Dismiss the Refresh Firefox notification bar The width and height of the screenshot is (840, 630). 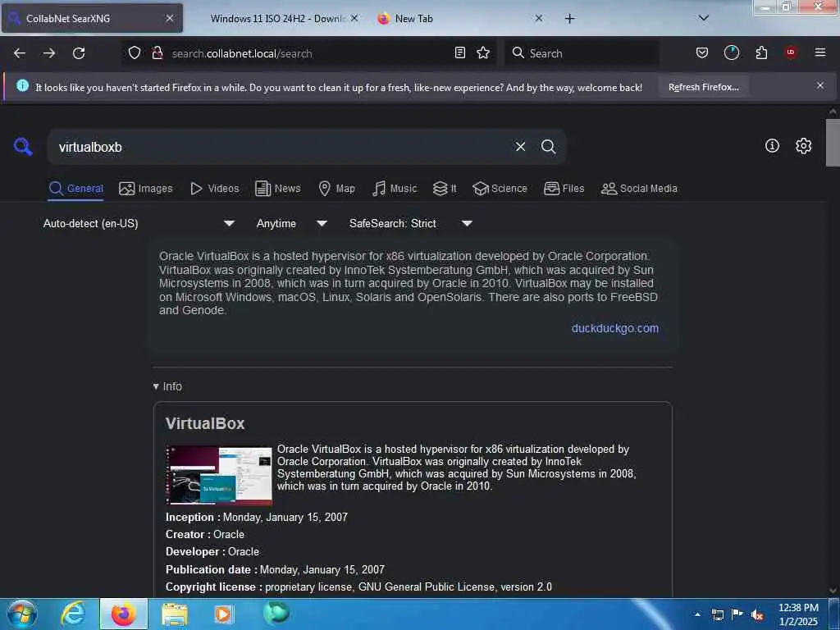click(x=820, y=85)
